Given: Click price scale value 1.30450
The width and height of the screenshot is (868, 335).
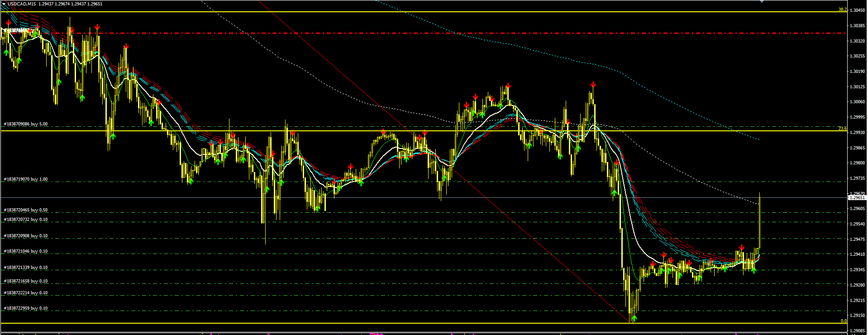Looking at the screenshot, I should [858, 10].
